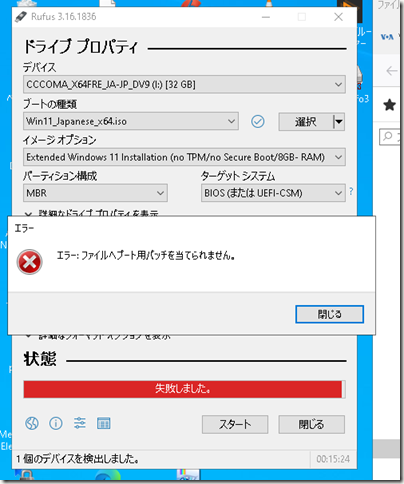This screenshot has width=404, height=484.
Task: Open target system dropdown BIOS (または UEFI-CSM)
Action: click(273, 193)
